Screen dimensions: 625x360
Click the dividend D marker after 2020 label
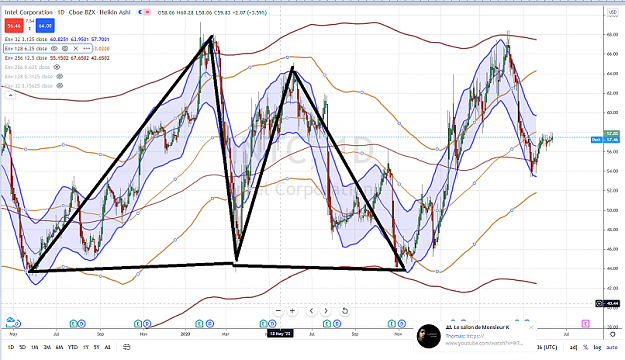tap(210, 324)
